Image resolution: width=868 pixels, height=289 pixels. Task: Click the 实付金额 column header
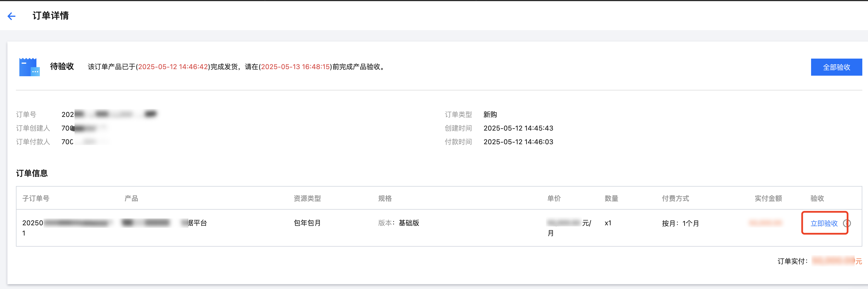click(x=768, y=198)
